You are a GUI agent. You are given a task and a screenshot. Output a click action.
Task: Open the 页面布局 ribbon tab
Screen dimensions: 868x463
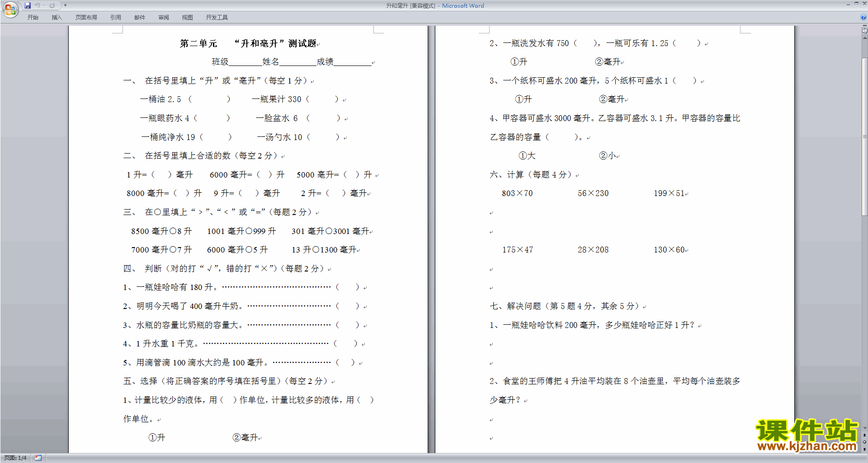click(86, 18)
